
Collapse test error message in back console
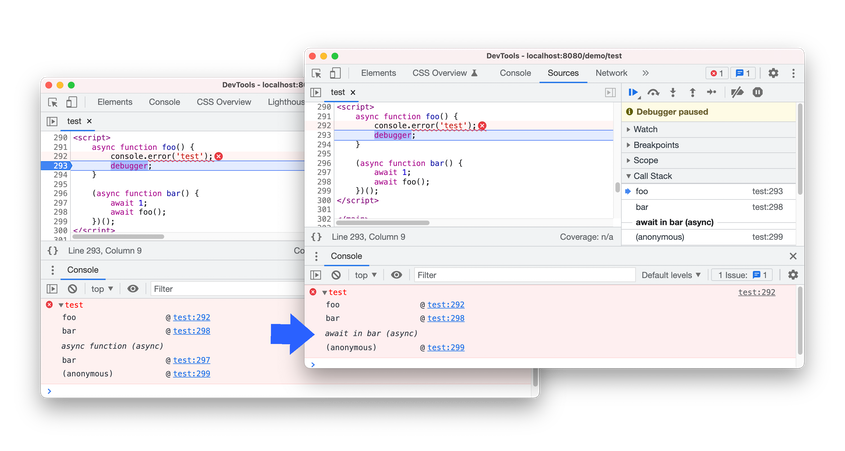click(61, 305)
